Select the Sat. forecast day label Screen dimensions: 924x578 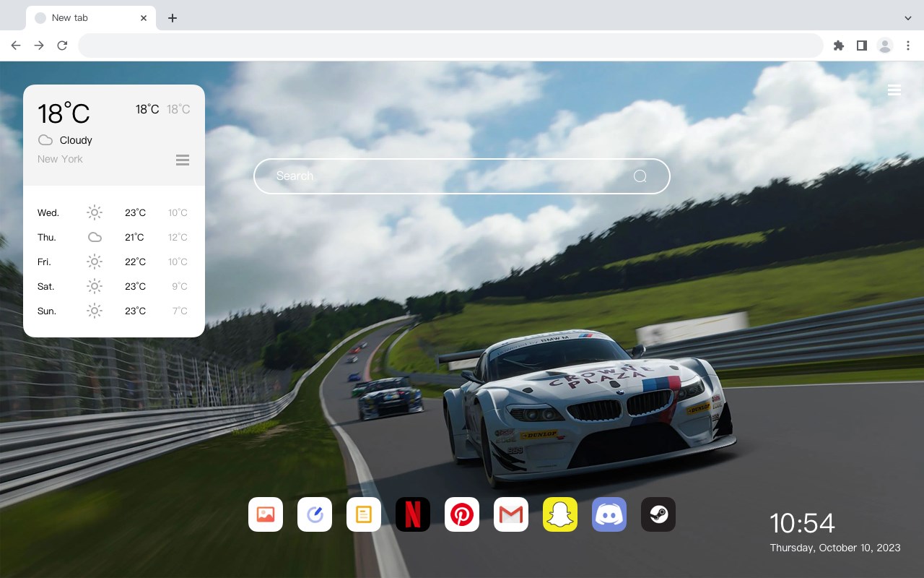(x=46, y=286)
